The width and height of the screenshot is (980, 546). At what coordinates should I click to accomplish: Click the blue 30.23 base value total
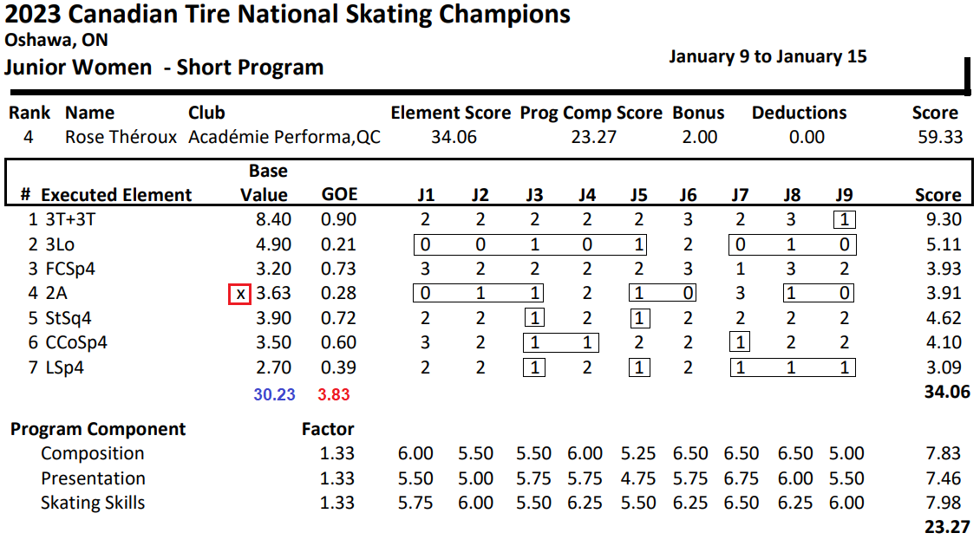click(274, 394)
